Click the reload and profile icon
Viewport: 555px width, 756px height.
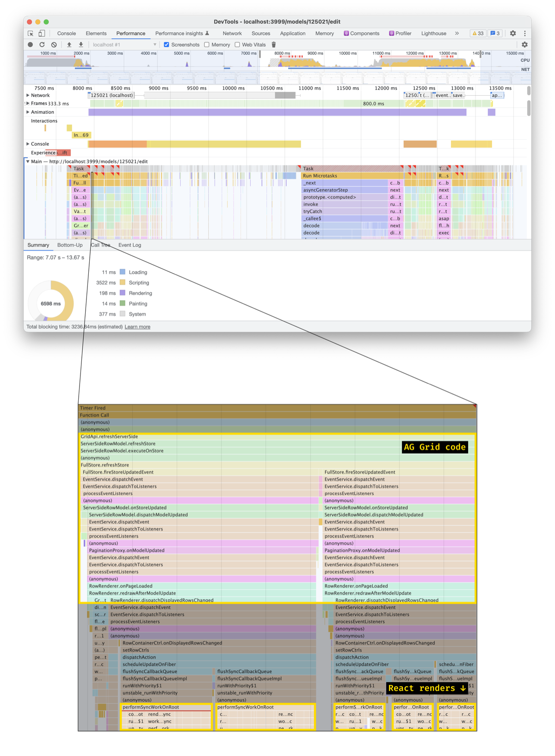[42, 45]
